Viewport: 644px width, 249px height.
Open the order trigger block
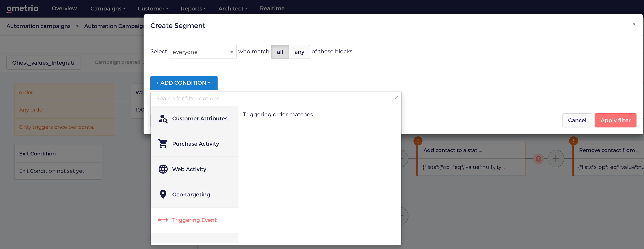pyautogui.click(x=64, y=92)
